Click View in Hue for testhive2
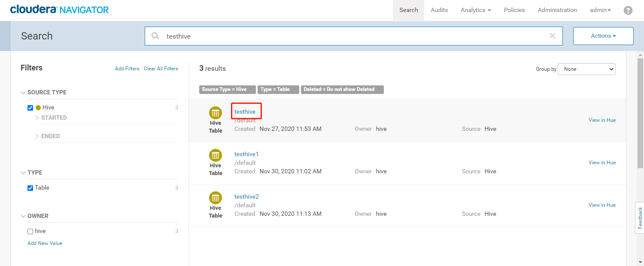This screenshot has width=644, height=266. tap(602, 205)
